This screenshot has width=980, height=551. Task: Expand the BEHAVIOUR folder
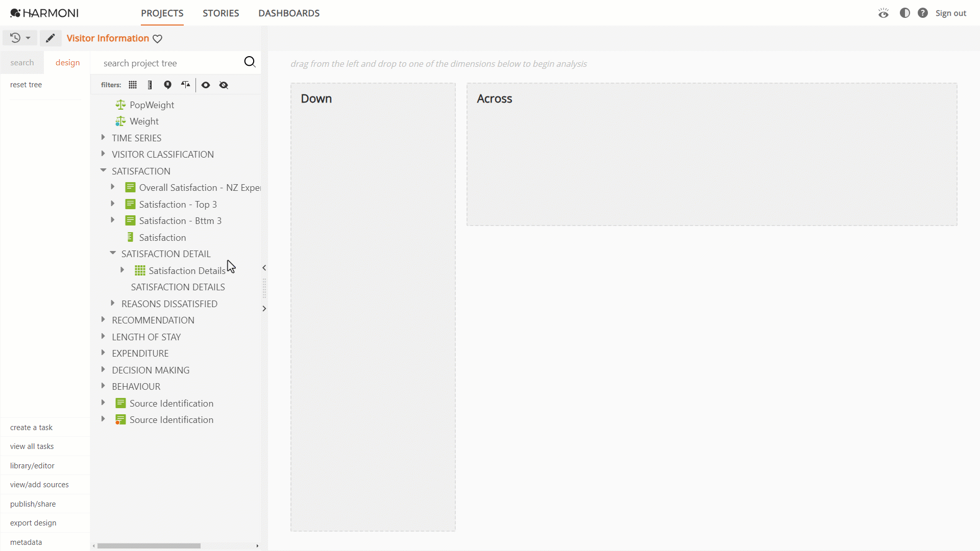pyautogui.click(x=103, y=386)
